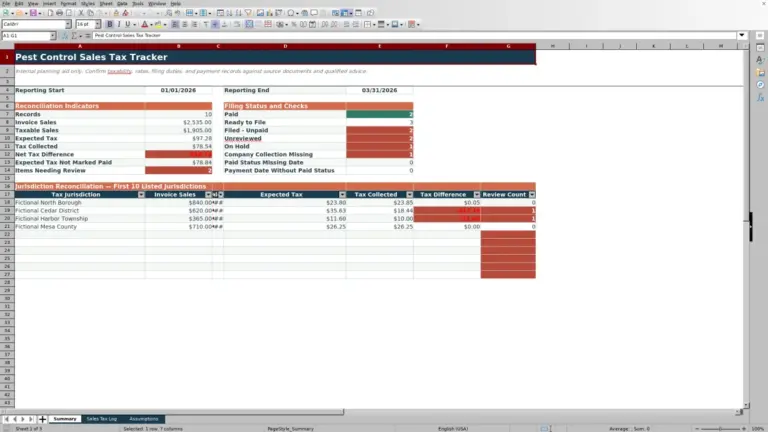768x432 pixels.
Task: Open the Sheet menu
Action: coord(106,3)
